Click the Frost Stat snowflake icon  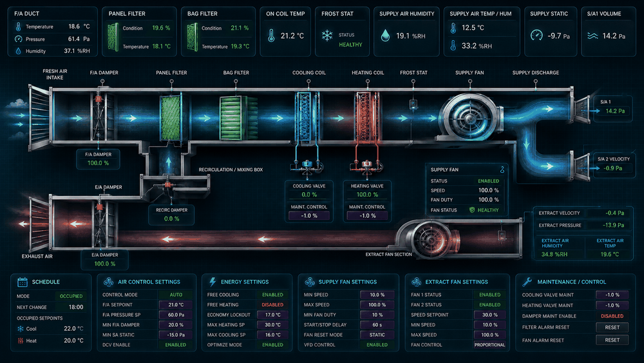327,35
